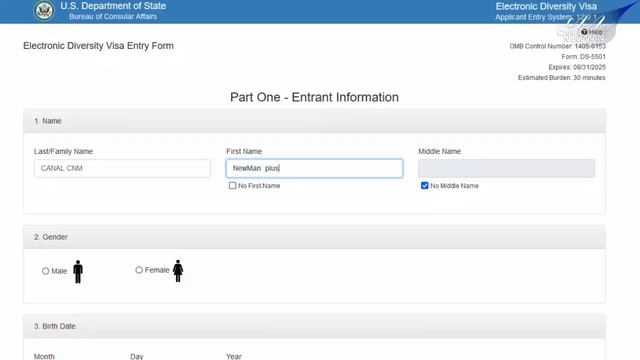Click the Last/Family Name input field
The width and height of the screenshot is (640, 360).
(122, 168)
